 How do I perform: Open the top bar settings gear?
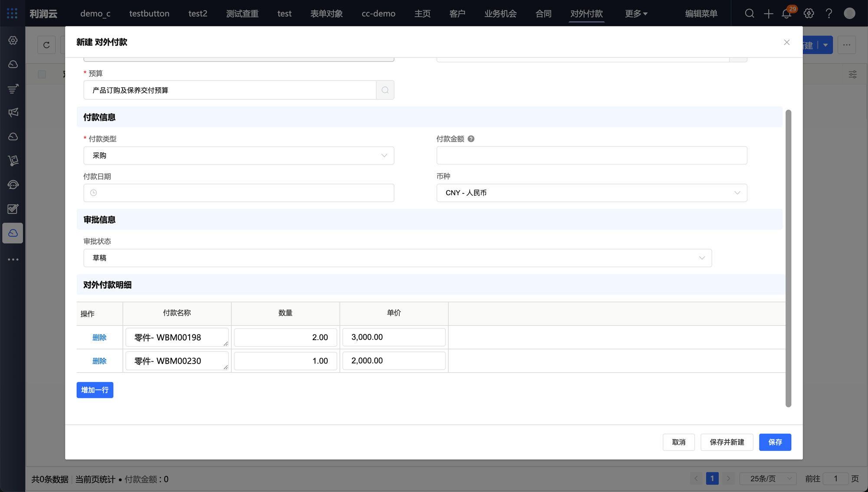(x=809, y=13)
